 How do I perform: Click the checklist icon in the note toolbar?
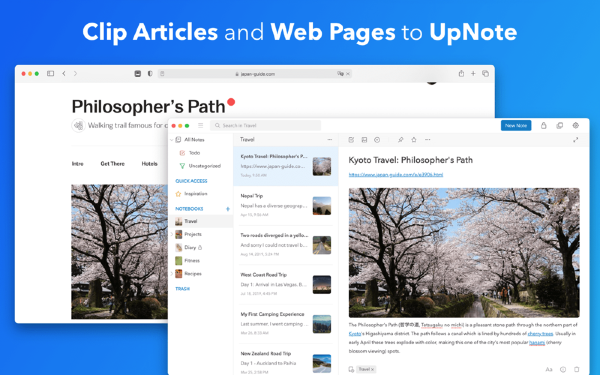coord(351,140)
